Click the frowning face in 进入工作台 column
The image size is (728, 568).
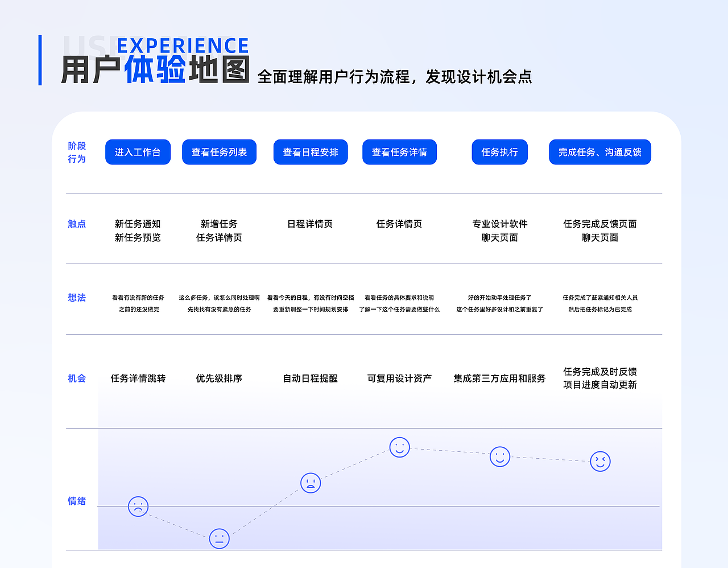coord(138,506)
